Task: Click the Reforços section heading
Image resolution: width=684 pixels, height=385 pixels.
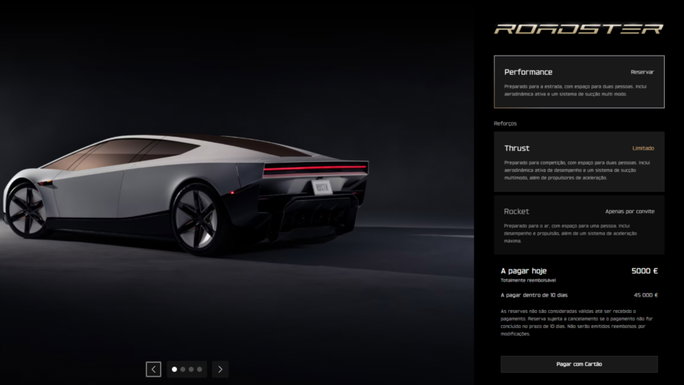Action: (x=505, y=123)
